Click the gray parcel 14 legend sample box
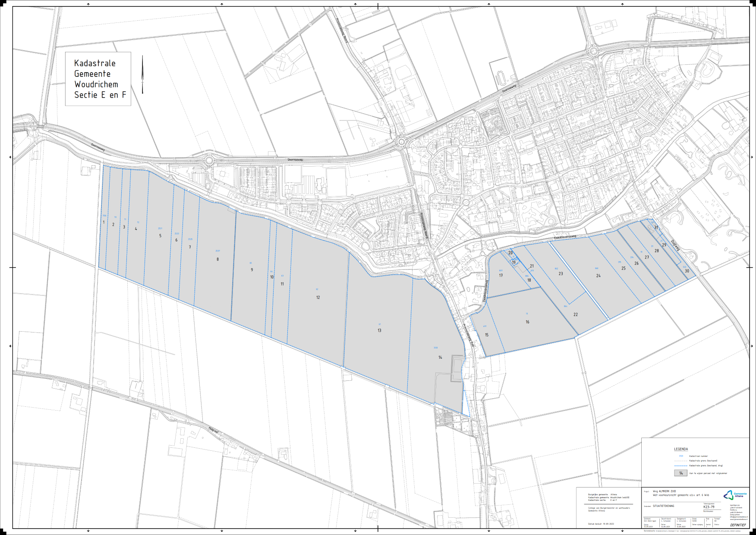756x535 pixels. pos(680,473)
